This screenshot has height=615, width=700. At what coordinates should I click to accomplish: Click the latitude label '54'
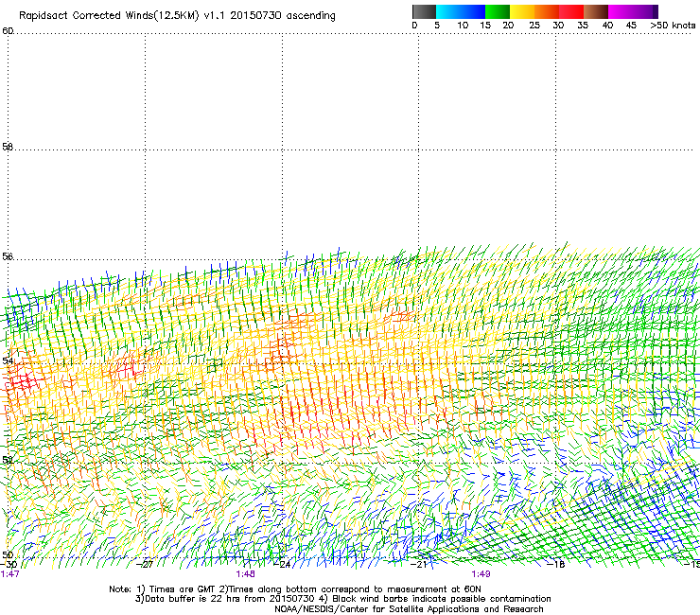tap(8, 360)
